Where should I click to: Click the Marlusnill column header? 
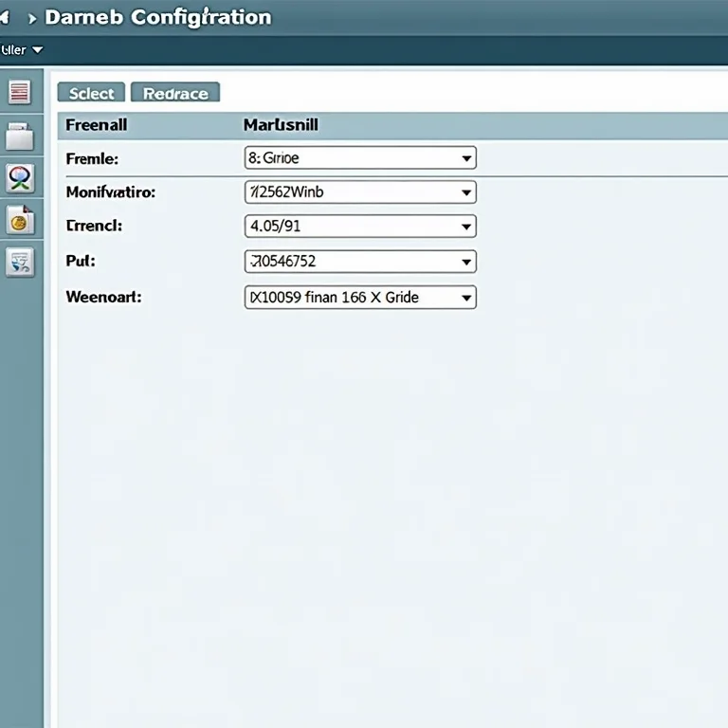click(x=281, y=125)
